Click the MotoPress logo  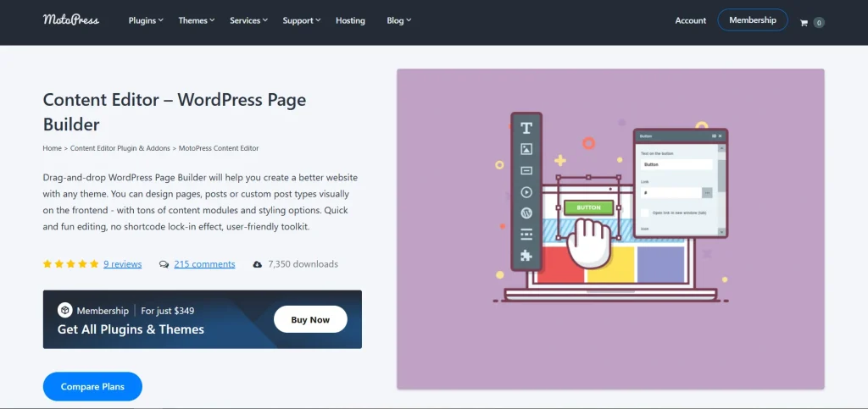[x=71, y=19]
